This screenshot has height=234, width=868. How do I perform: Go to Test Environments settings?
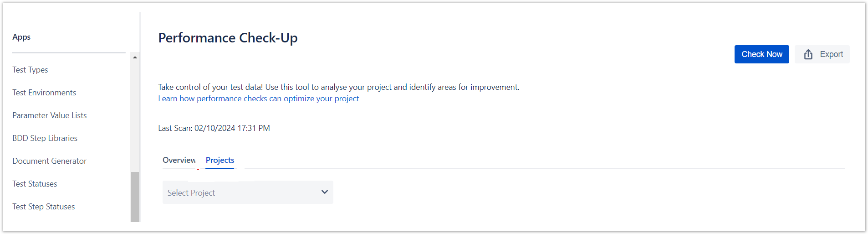coord(44,93)
